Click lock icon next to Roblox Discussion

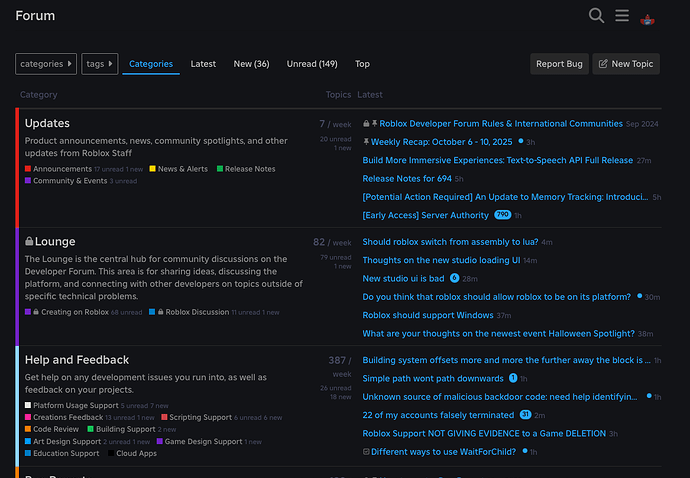coord(161,312)
